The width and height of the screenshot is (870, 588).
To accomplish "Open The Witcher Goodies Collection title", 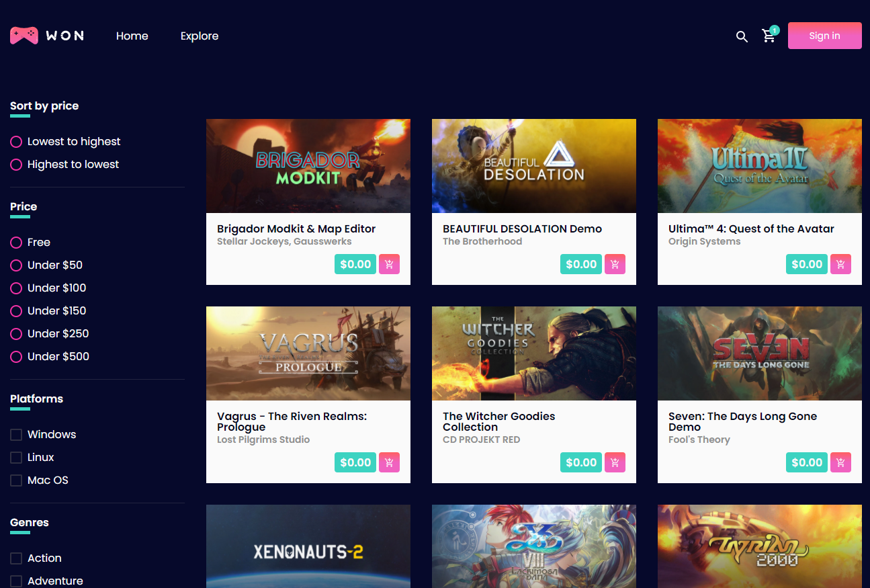I will (x=499, y=422).
